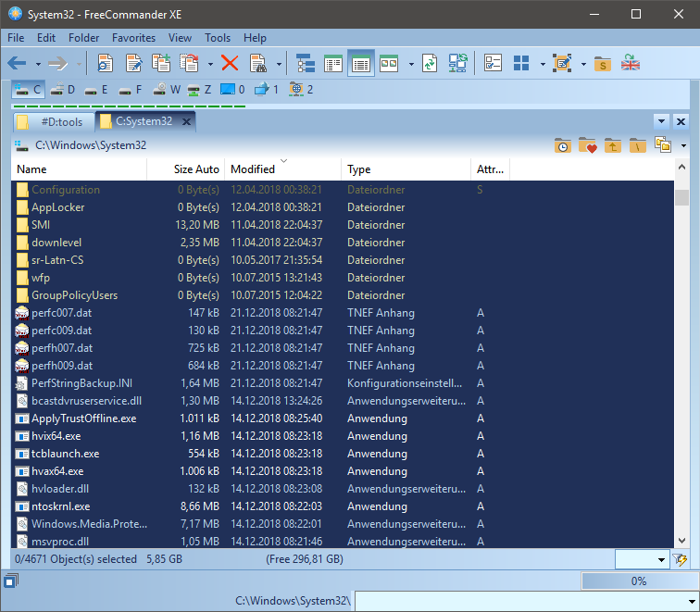Jump to root folder backslash icon
This screenshot has height=612, width=700.
click(x=638, y=145)
